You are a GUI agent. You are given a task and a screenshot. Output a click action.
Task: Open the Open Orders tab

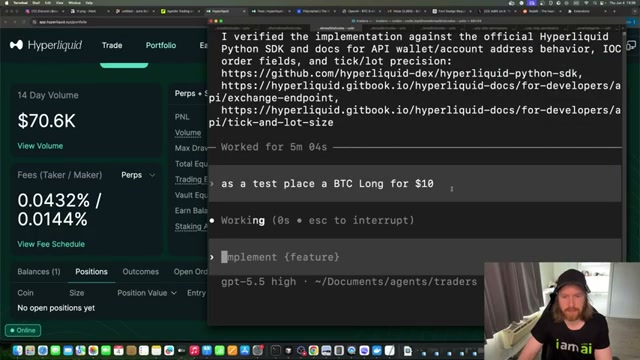[191, 271]
